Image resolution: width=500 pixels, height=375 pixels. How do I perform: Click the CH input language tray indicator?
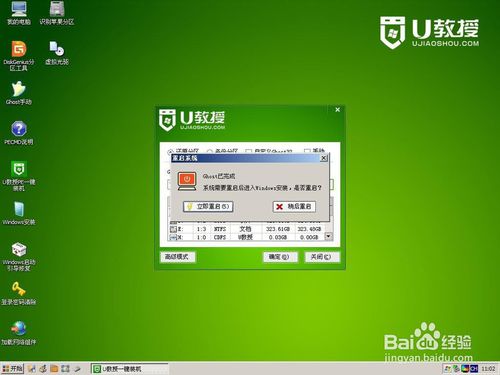point(474,369)
